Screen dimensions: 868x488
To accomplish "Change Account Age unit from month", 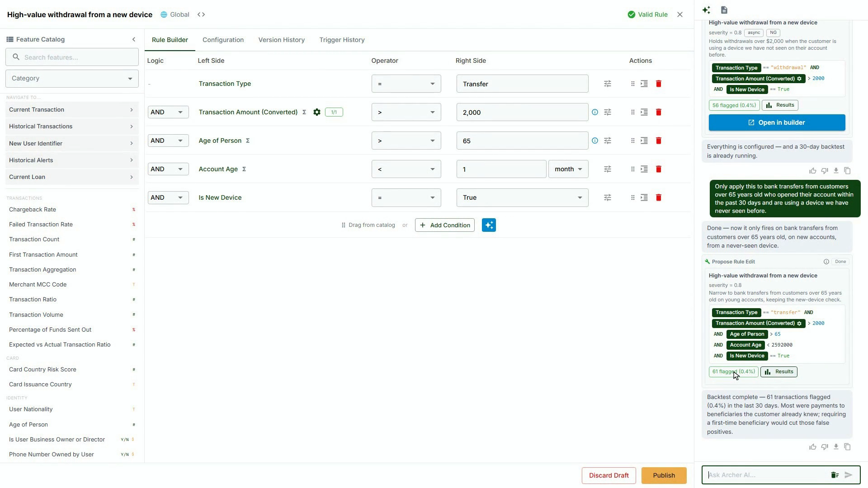I will coord(568,169).
